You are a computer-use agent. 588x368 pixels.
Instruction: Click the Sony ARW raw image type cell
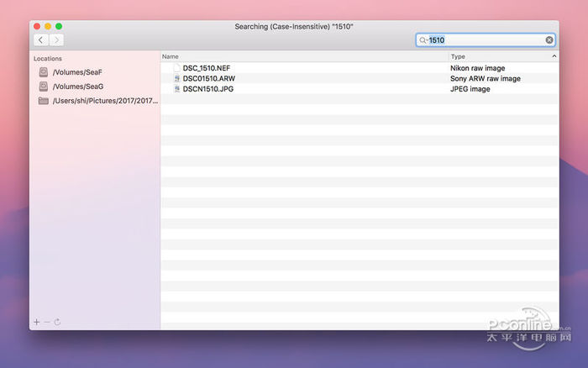click(x=486, y=78)
